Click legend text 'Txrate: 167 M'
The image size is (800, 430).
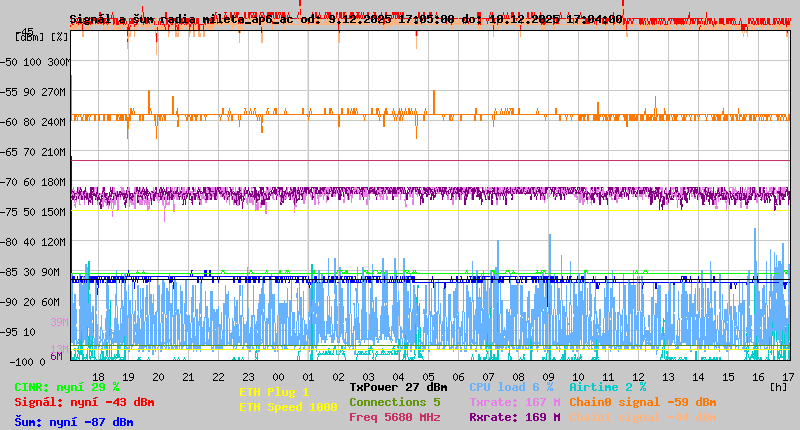point(515,402)
